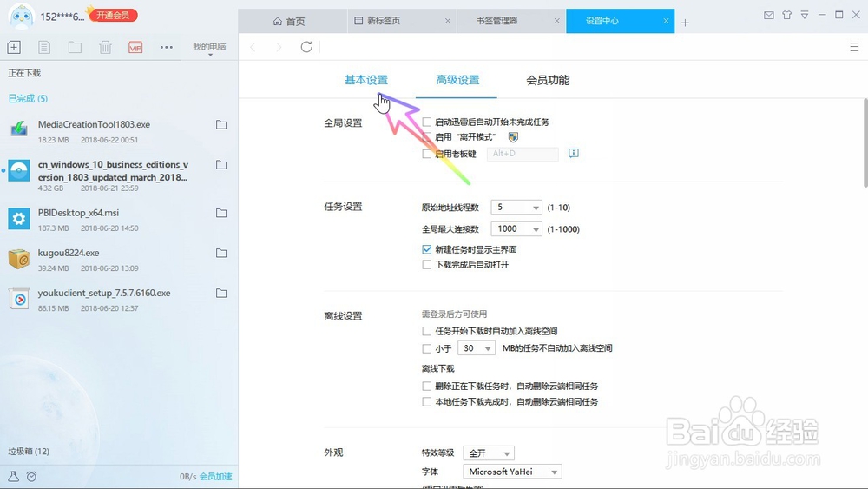868x489 pixels.
Task: Enable 启动迅雷后自动开始未完成任务 checkbox
Action: (x=427, y=122)
